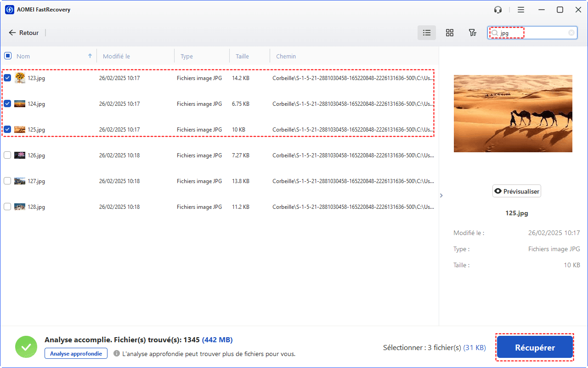Check the 126.jpg checkbox
The height and width of the screenshot is (368, 588).
[7, 155]
